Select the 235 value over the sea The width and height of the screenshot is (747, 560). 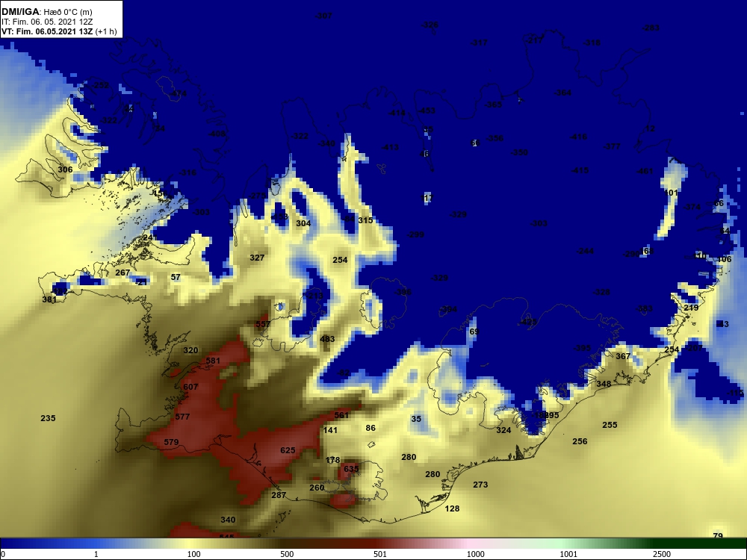pyautogui.click(x=48, y=418)
